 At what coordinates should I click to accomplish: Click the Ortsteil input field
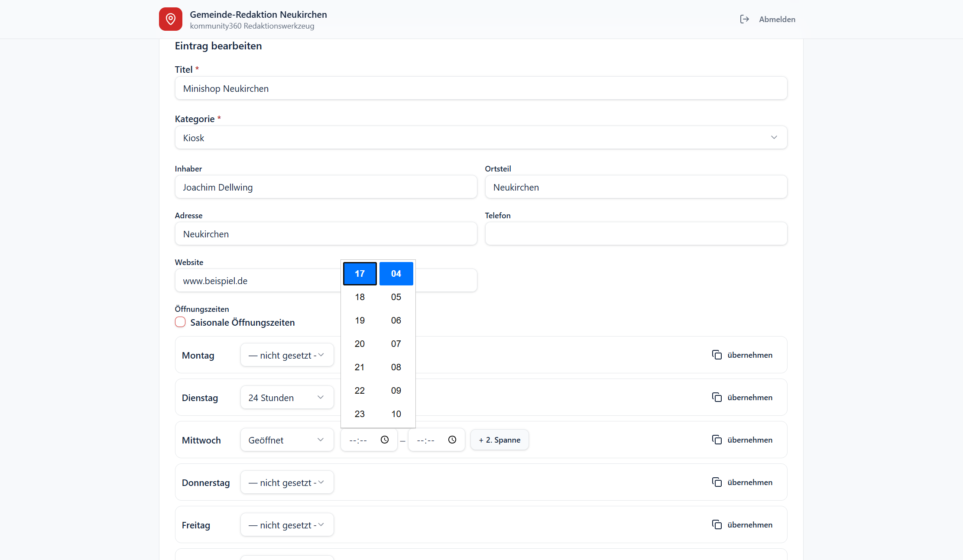[x=636, y=187]
